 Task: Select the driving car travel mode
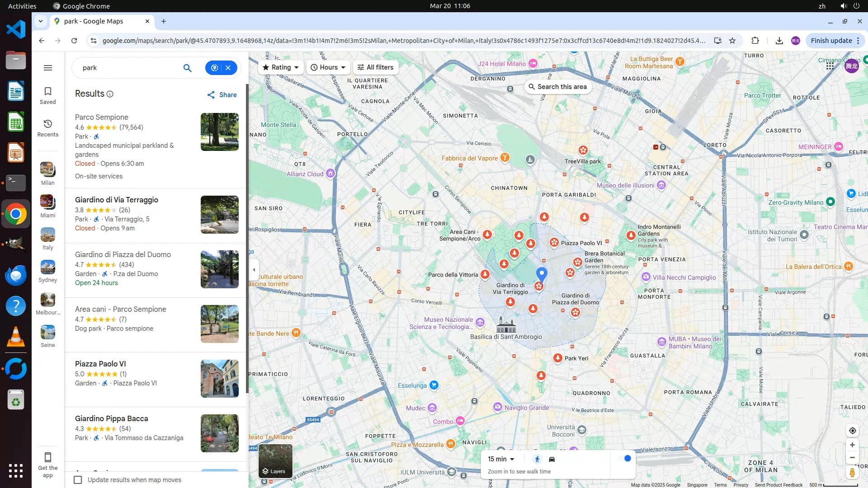coord(552,459)
